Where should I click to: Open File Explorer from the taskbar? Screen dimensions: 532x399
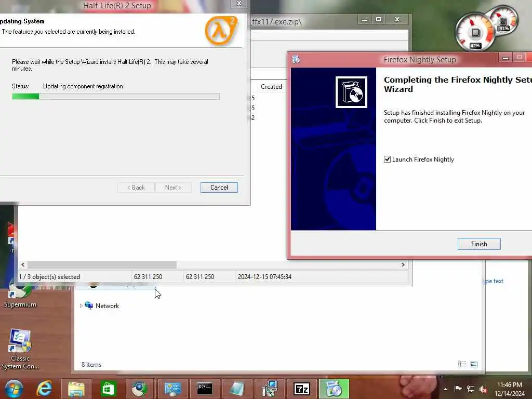76,389
